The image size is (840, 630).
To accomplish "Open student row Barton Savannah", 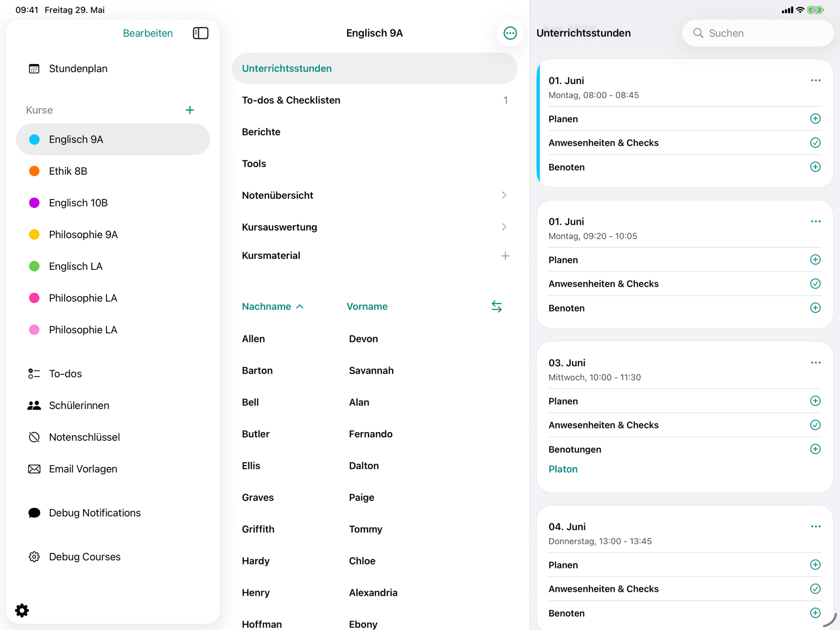I will (x=375, y=371).
